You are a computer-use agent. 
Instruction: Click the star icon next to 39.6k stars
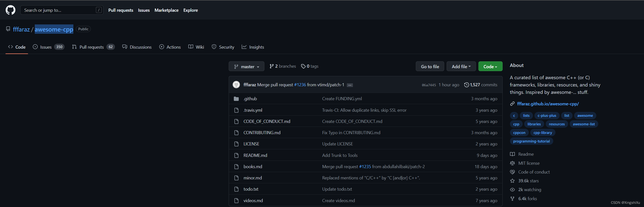pos(512,181)
